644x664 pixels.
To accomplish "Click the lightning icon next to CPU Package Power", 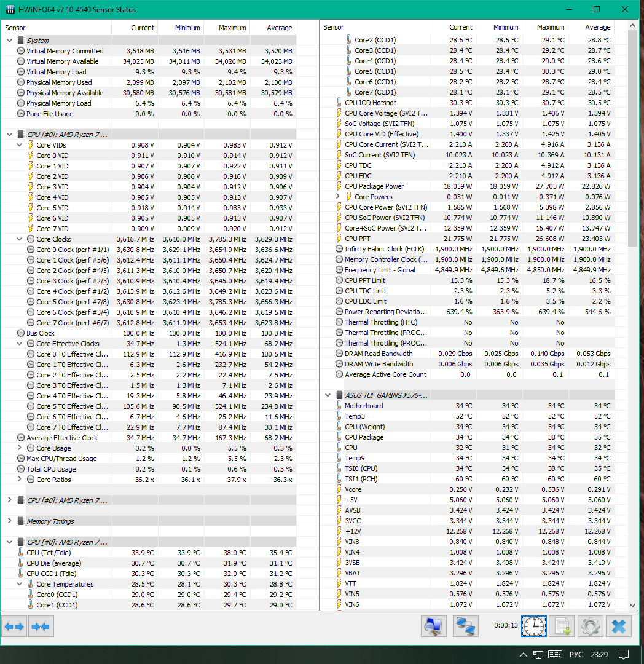I will tap(339, 186).
